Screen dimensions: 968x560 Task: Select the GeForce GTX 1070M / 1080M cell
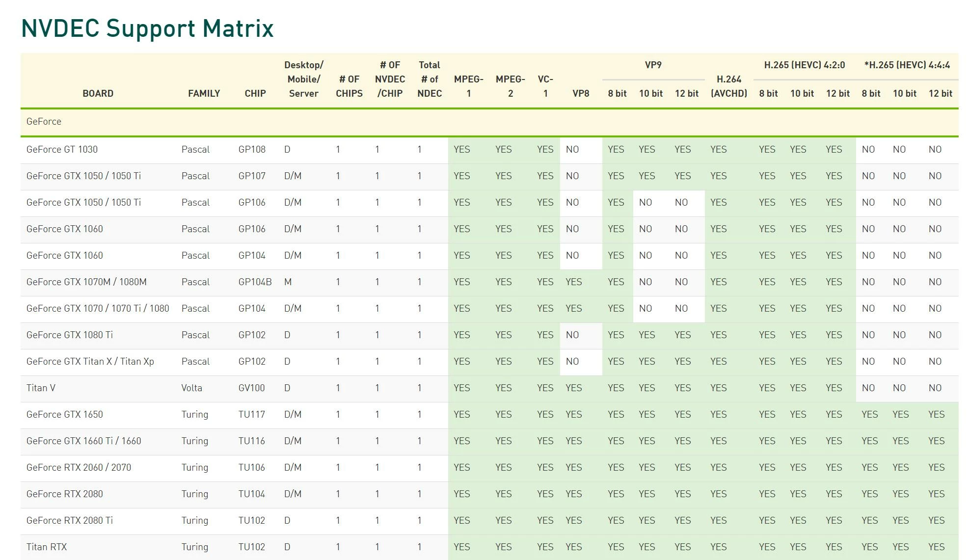coord(86,282)
